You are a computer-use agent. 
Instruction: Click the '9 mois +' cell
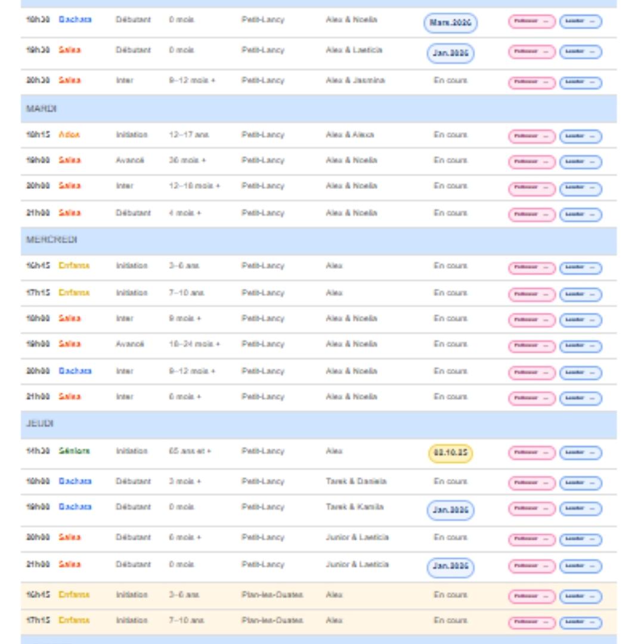(x=185, y=318)
